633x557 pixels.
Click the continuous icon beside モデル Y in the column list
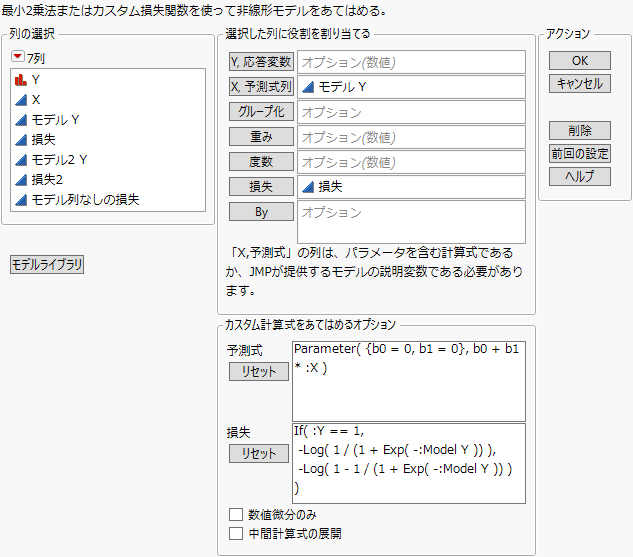coord(21,120)
